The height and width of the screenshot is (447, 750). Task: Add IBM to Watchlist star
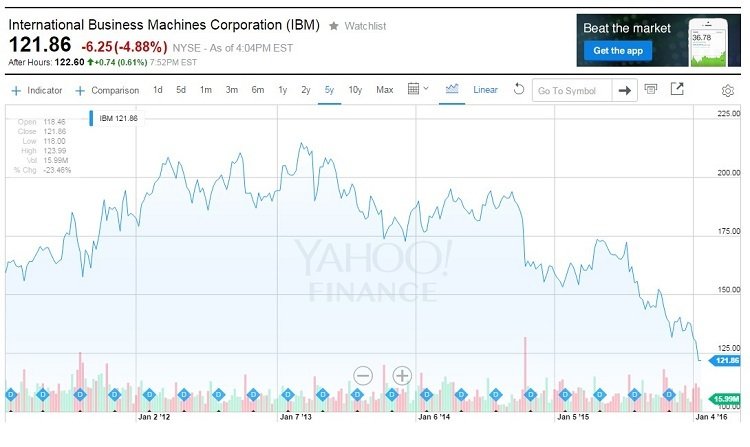point(334,26)
